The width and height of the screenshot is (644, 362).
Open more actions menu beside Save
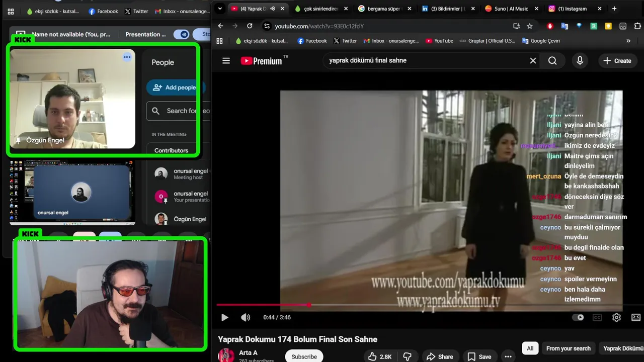(508, 356)
